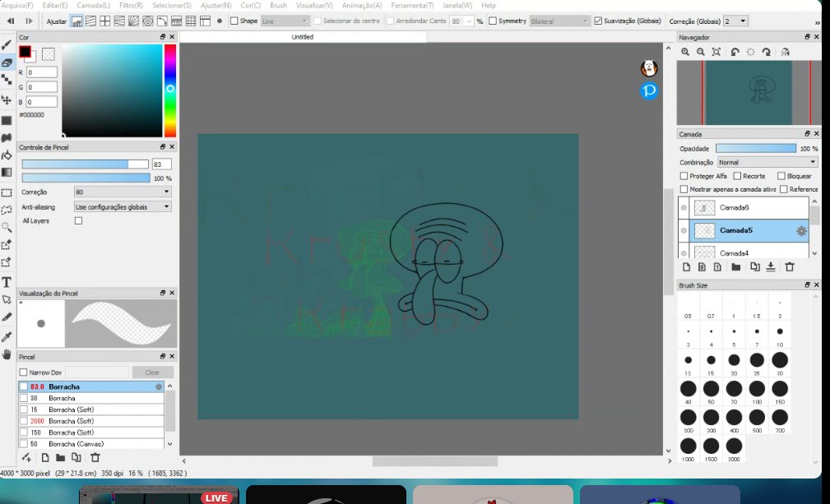Select the Lasso selection tool
The height and width of the screenshot is (504, 830).
click(7, 210)
